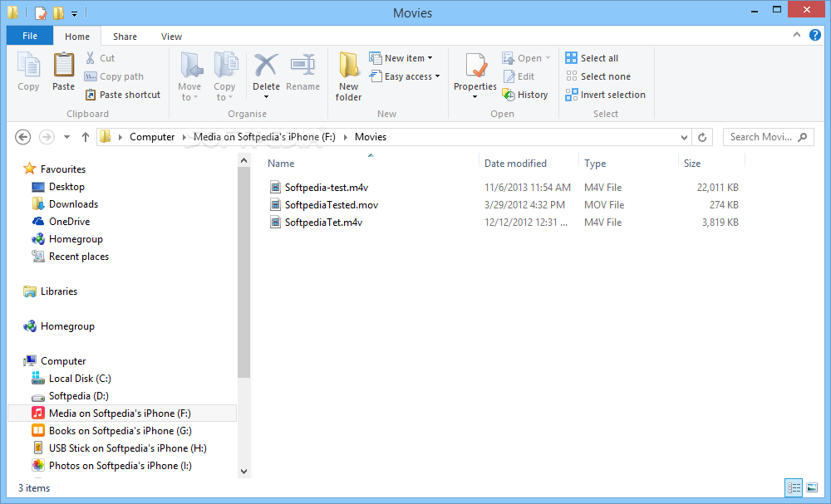Refresh the Movies folder view

point(702,137)
